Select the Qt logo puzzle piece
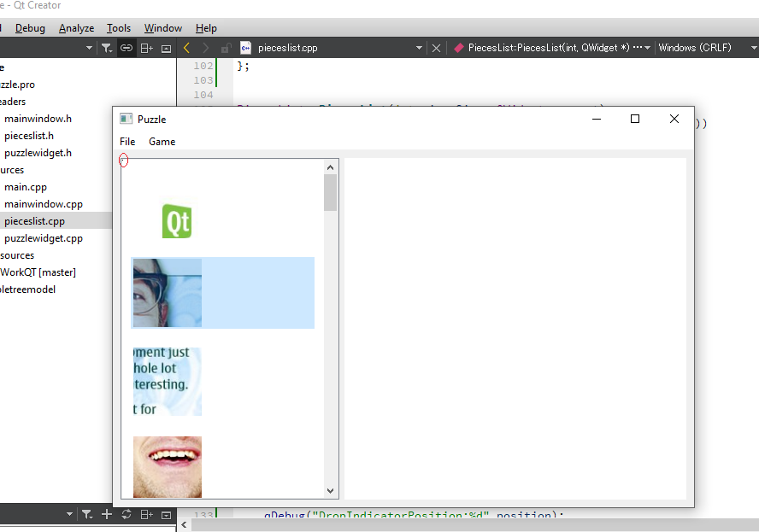Viewport: 759px width, 532px height. coord(177,221)
